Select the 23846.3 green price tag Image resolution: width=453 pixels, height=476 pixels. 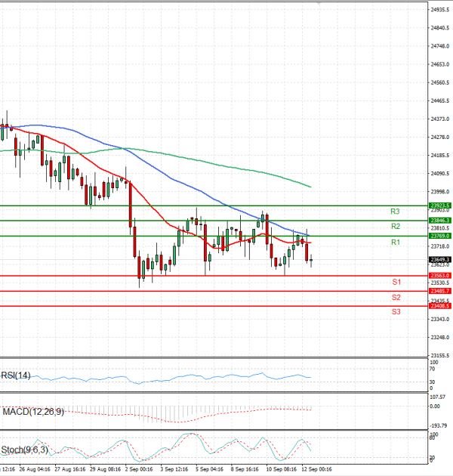click(440, 221)
